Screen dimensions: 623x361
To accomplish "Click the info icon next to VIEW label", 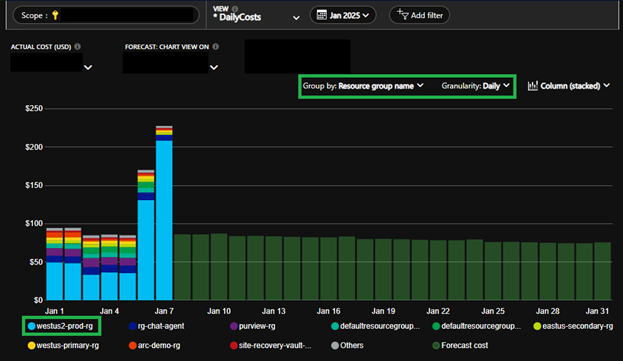I will (x=235, y=8).
